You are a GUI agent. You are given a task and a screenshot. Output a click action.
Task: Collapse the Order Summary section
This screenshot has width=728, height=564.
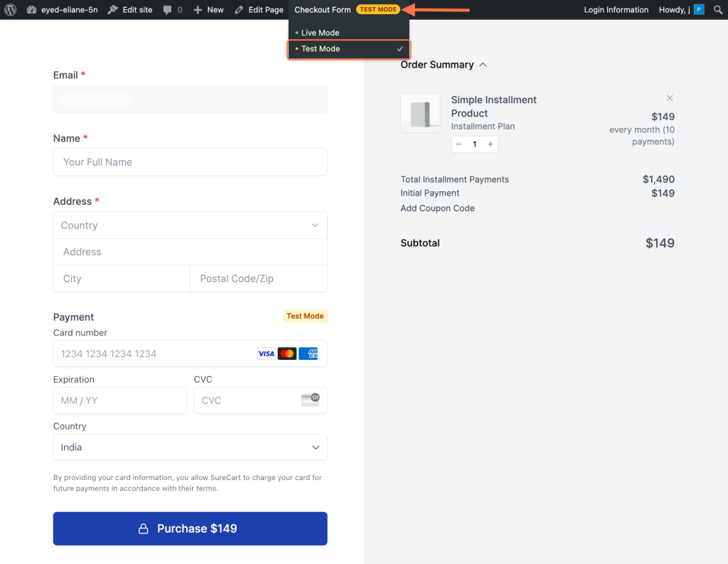(483, 64)
